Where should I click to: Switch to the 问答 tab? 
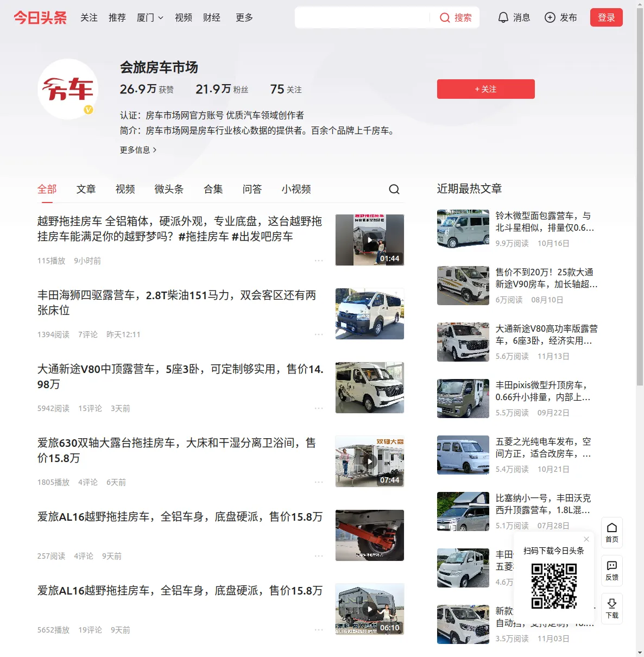pos(252,189)
